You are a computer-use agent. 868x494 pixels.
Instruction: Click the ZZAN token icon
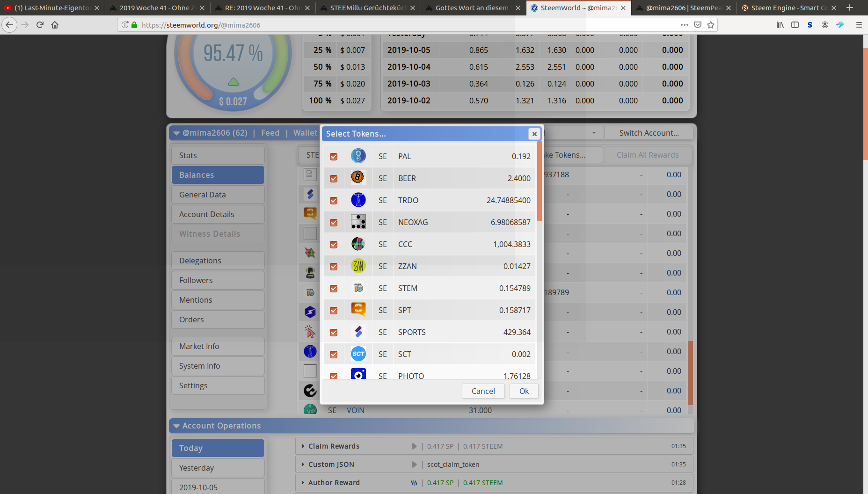tap(358, 266)
